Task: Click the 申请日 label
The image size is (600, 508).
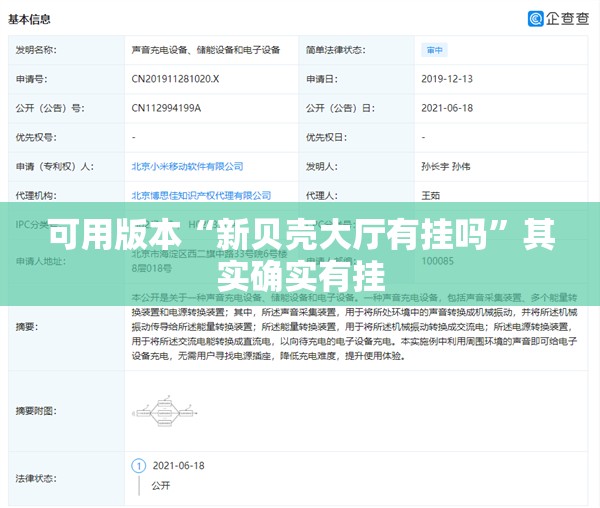Action: [321, 79]
